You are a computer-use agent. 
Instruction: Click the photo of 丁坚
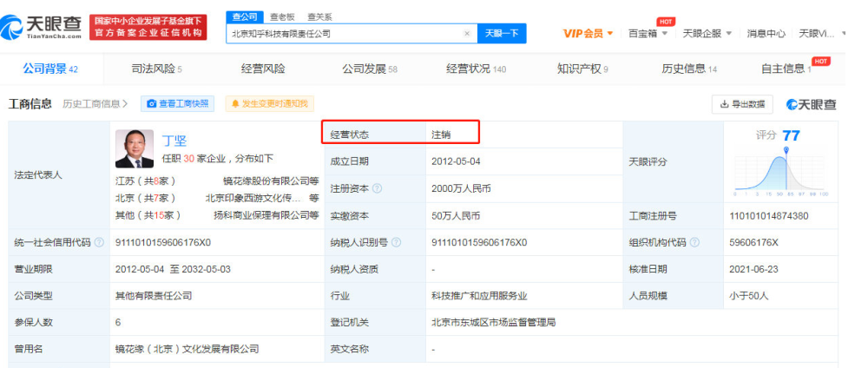coord(135,149)
